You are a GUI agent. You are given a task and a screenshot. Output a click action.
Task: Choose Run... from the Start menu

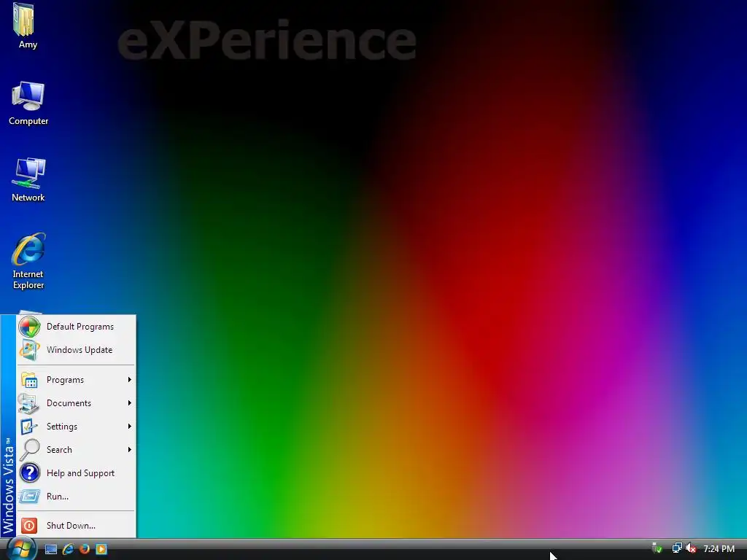(x=76, y=497)
